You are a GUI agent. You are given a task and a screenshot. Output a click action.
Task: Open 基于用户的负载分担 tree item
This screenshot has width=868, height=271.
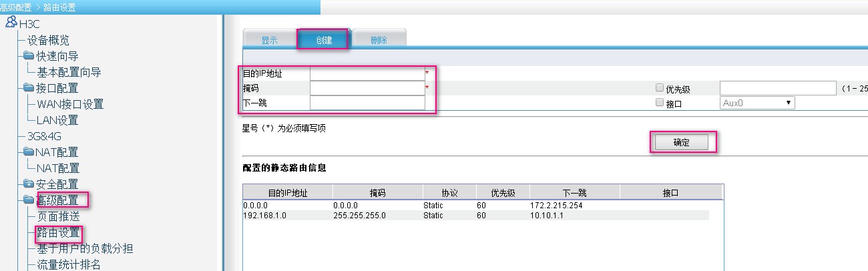(85, 248)
